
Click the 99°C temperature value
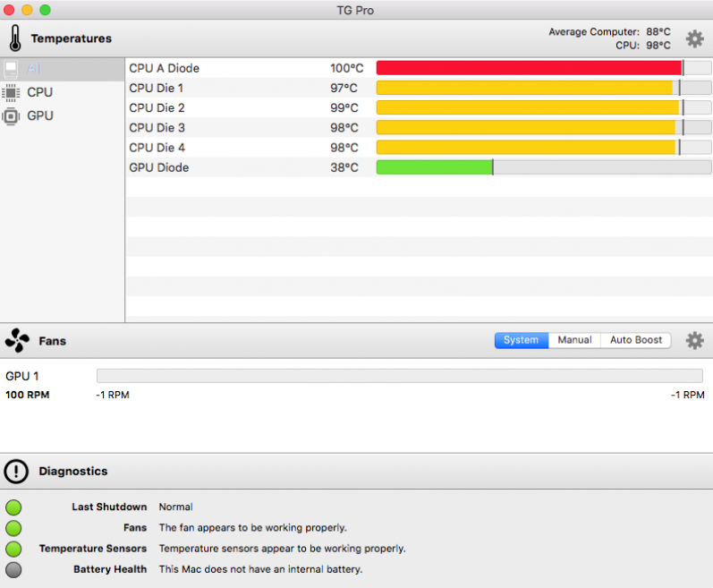point(344,107)
